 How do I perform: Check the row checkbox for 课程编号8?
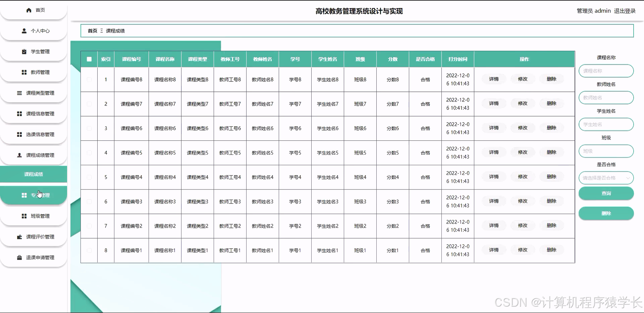(x=89, y=79)
